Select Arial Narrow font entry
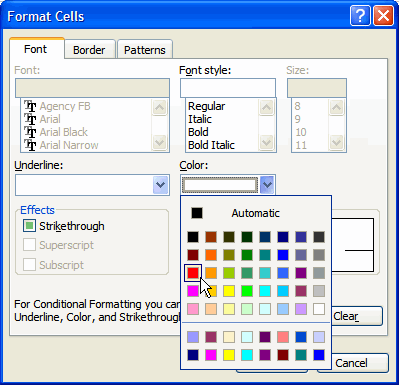 pyautogui.click(x=69, y=145)
